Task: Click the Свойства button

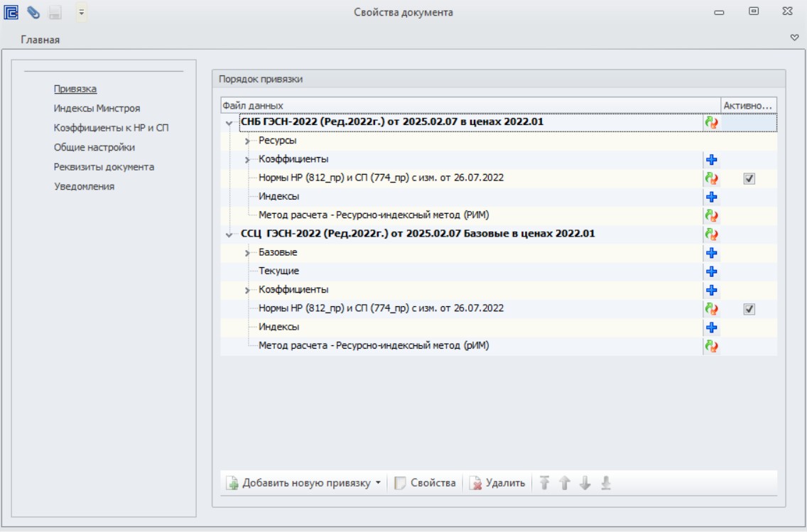Action: pyautogui.click(x=425, y=482)
